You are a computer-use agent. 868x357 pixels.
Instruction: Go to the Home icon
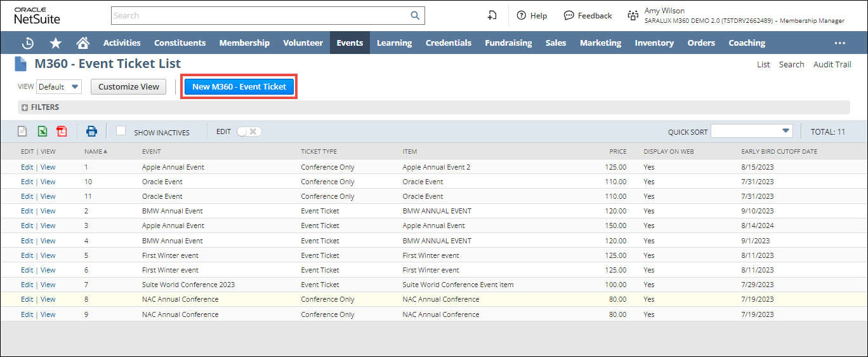(x=82, y=43)
